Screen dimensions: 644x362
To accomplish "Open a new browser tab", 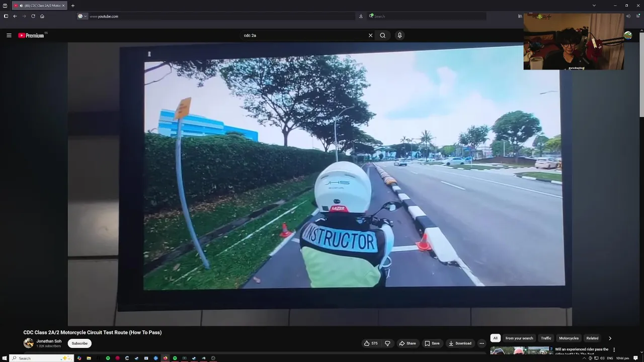I will click(73, 6).
